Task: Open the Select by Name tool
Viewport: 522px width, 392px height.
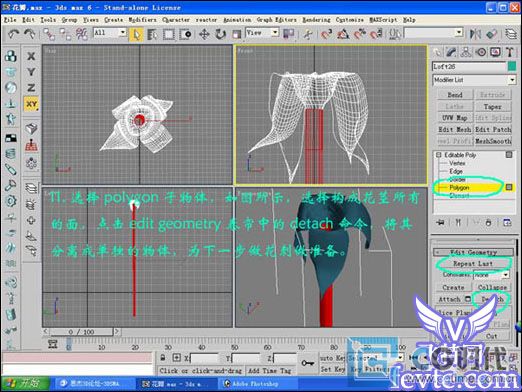Action: (152, 34)
